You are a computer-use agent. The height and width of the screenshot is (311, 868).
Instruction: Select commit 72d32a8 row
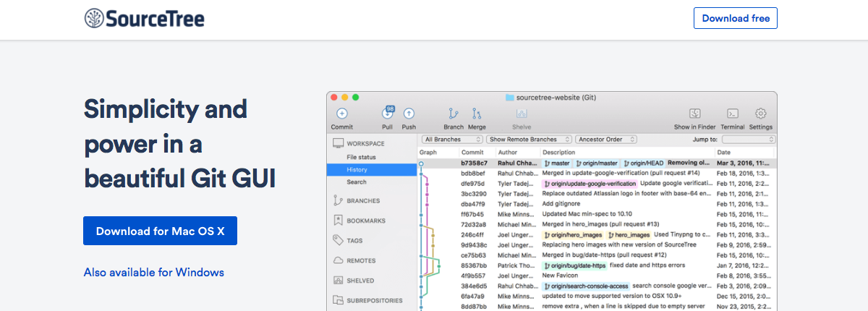click(x=597, y=224)
